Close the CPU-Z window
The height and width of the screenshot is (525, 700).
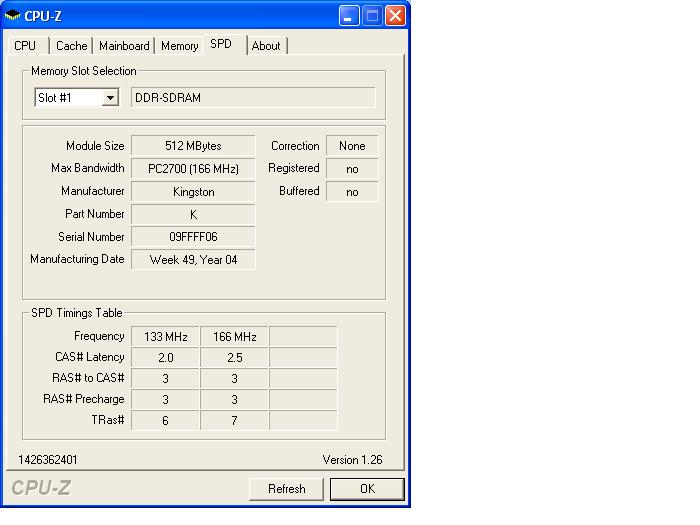396,17
